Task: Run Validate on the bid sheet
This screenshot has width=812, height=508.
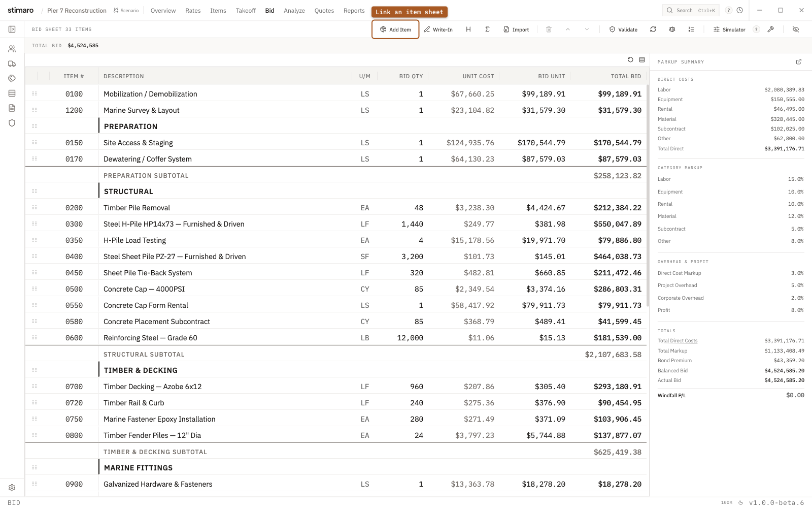Action: click(x=623, y=29)
